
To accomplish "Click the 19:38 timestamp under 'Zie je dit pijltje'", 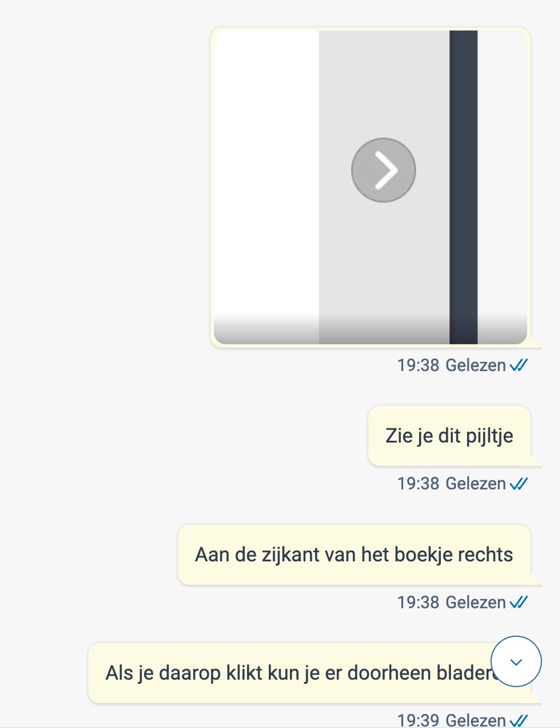I will 418,483.
